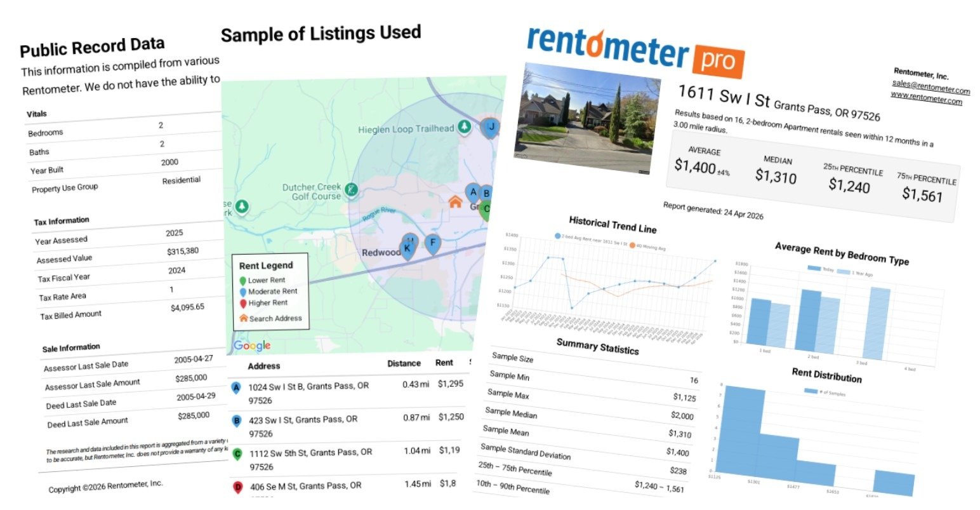Click the Average Rent by Bedroom Type title

(x=842, y=253)
